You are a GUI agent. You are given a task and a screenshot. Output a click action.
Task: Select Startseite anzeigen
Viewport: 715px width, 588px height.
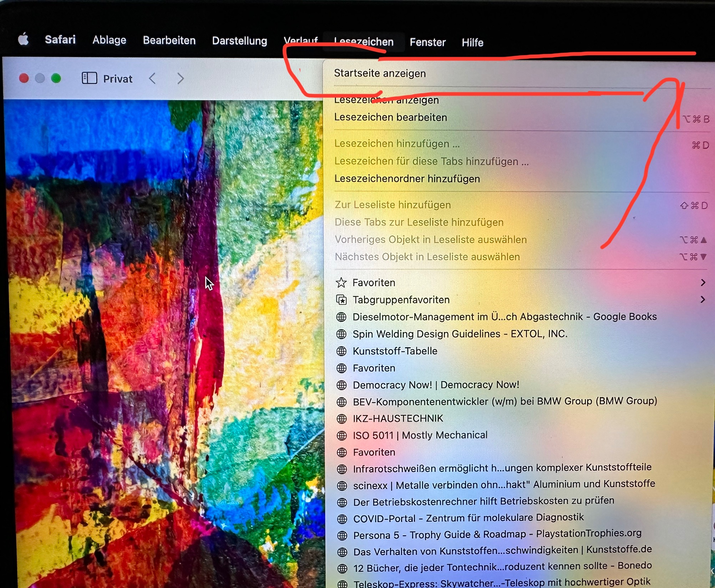pos(380,73)
